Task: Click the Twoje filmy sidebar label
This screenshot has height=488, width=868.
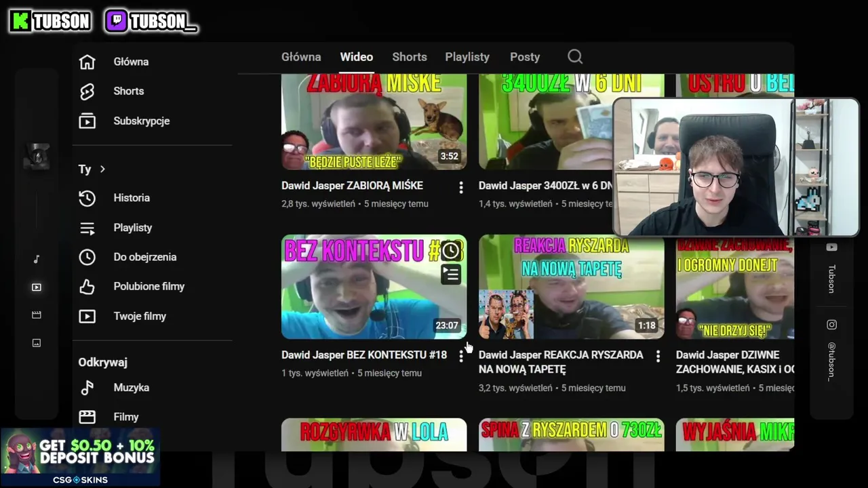Action: pyautogui.click(x=140, y=317)
